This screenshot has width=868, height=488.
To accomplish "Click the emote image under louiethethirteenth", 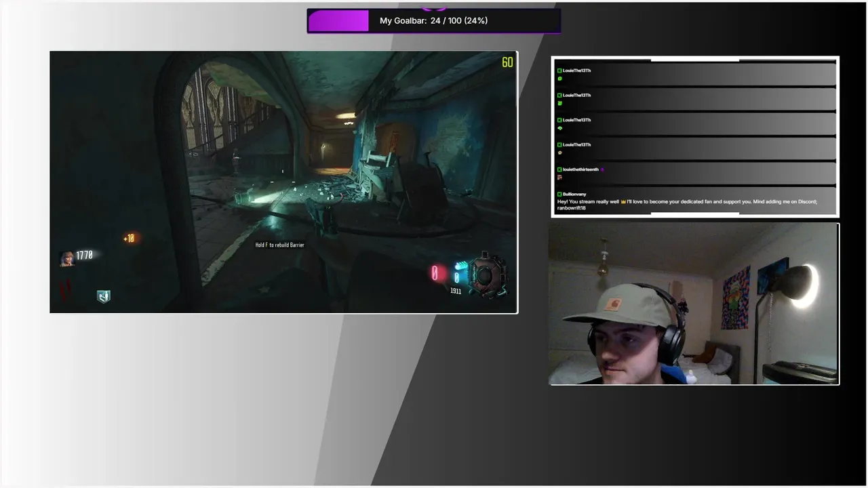I will pos(560,178).
